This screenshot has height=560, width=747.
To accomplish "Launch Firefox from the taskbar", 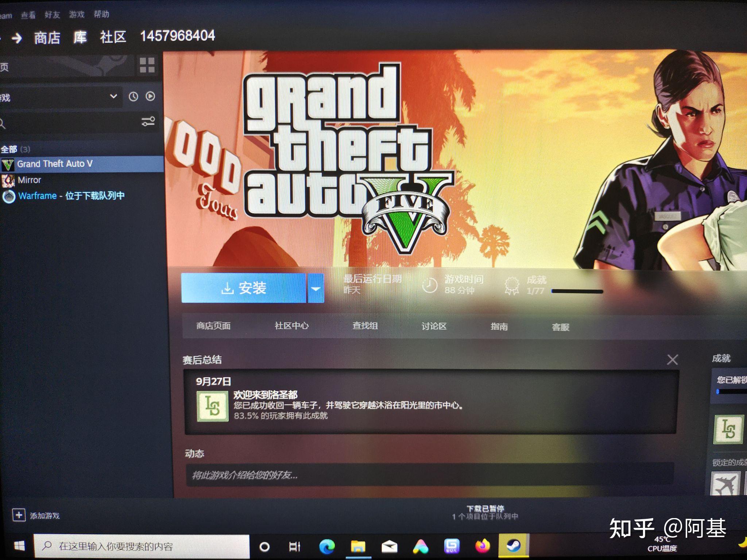I will [x=483, y=546].
